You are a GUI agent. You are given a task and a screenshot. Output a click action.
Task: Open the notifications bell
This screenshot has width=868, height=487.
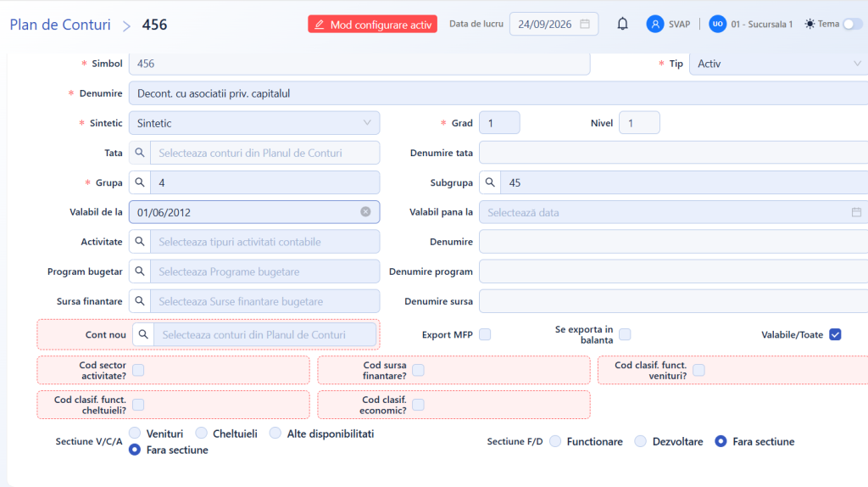(x=622, y=24)
